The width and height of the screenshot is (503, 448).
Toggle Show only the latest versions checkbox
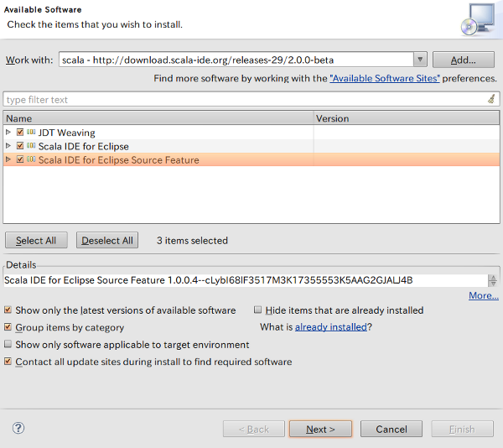click(x=8, y=310)
